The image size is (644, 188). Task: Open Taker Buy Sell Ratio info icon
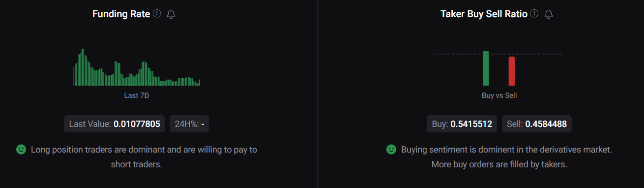(x=534, y=14)
